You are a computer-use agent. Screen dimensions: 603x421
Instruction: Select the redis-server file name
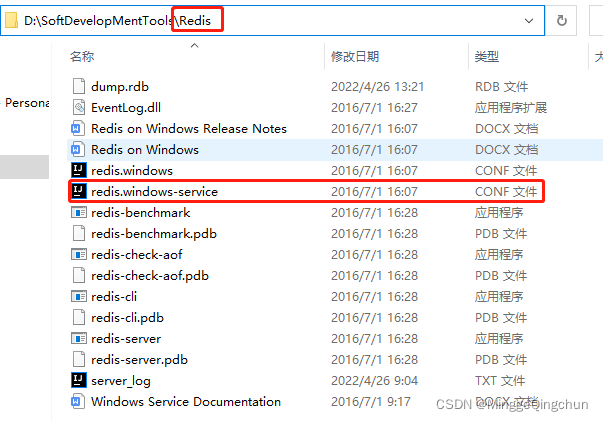126,339
